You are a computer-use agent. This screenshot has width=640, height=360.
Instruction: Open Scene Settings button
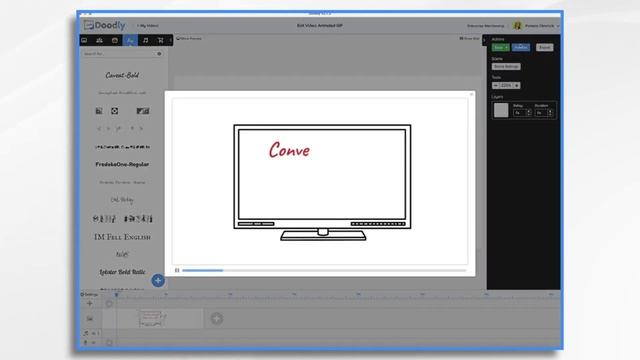point(506,66)
